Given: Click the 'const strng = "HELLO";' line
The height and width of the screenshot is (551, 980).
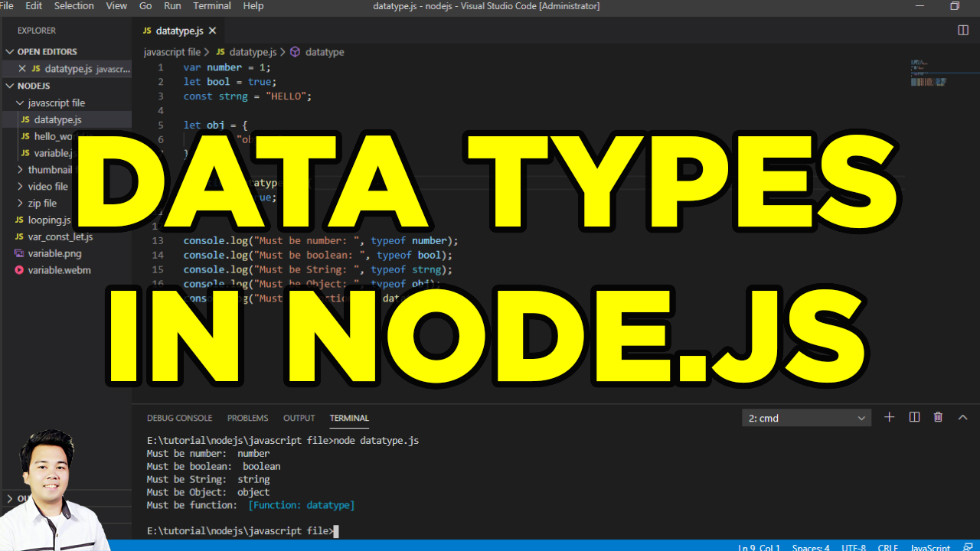Looking at the screenshot, I should (x=247, y=96).
